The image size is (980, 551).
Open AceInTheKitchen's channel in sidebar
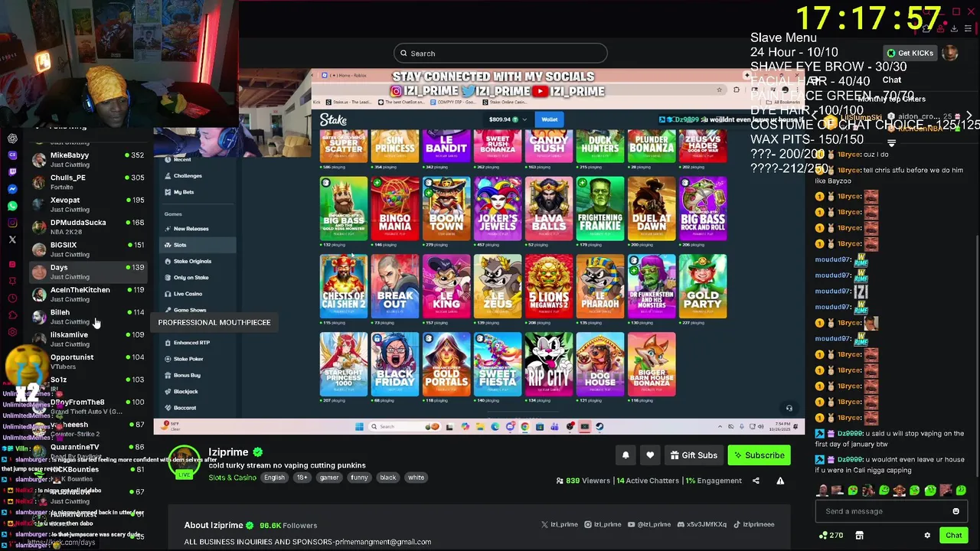tap(88, 294)
